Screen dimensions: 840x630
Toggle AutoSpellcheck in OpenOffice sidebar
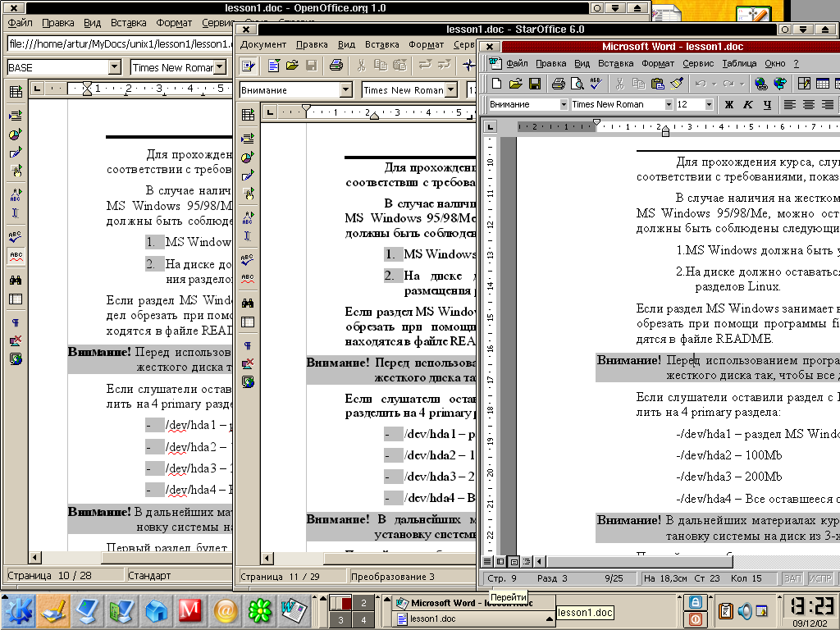pyautogui.click(x=16, y=256)
